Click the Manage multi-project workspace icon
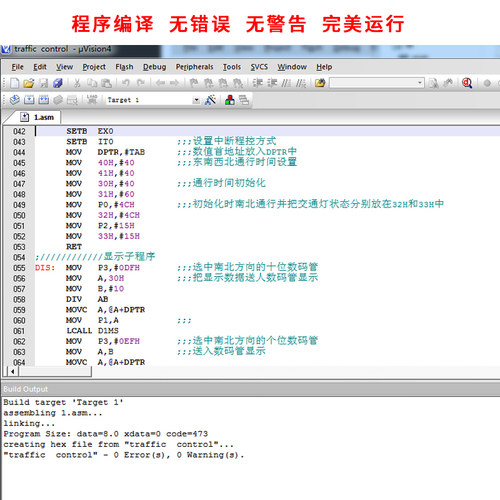 point(244,100)
